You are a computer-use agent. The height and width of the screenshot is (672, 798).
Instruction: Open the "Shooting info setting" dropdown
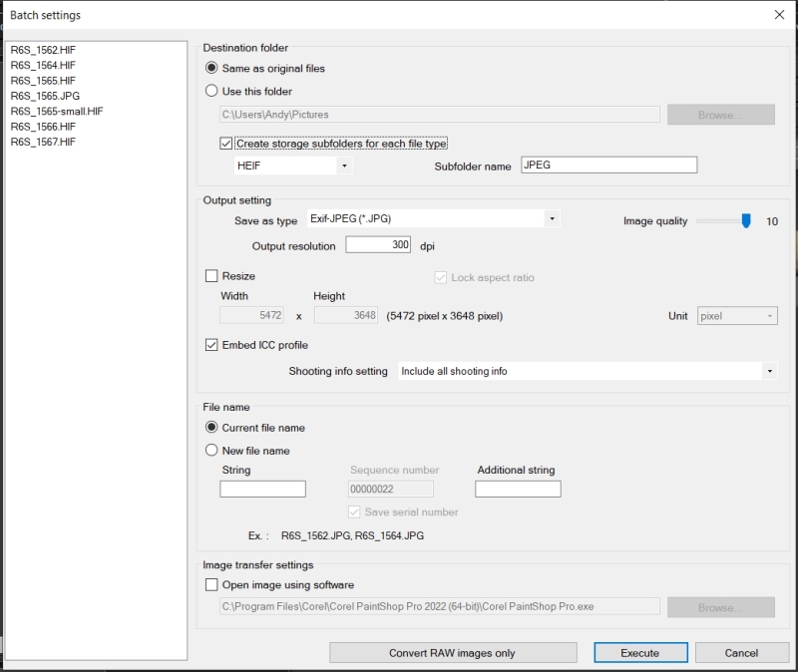[772, 371]
